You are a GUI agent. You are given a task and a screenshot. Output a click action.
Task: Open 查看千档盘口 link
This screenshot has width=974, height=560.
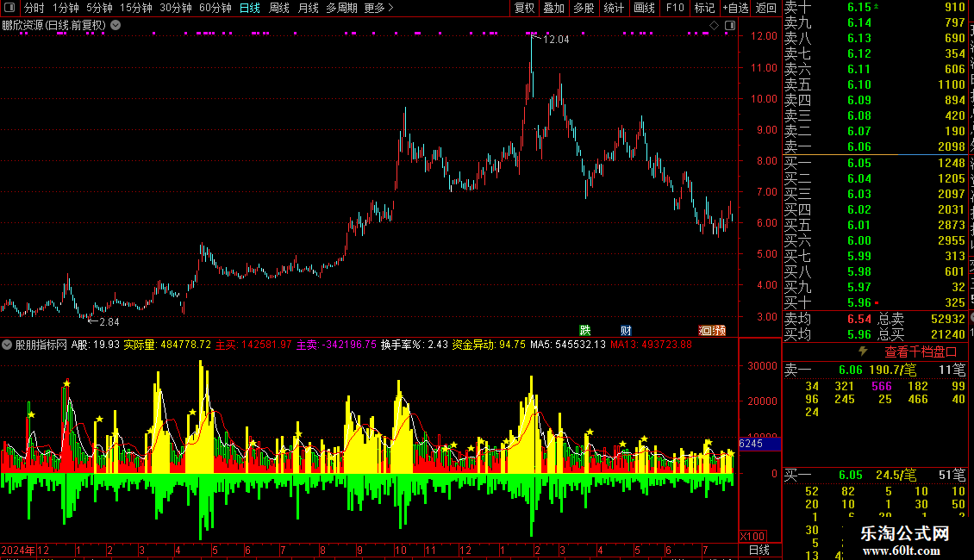point(921,352)
